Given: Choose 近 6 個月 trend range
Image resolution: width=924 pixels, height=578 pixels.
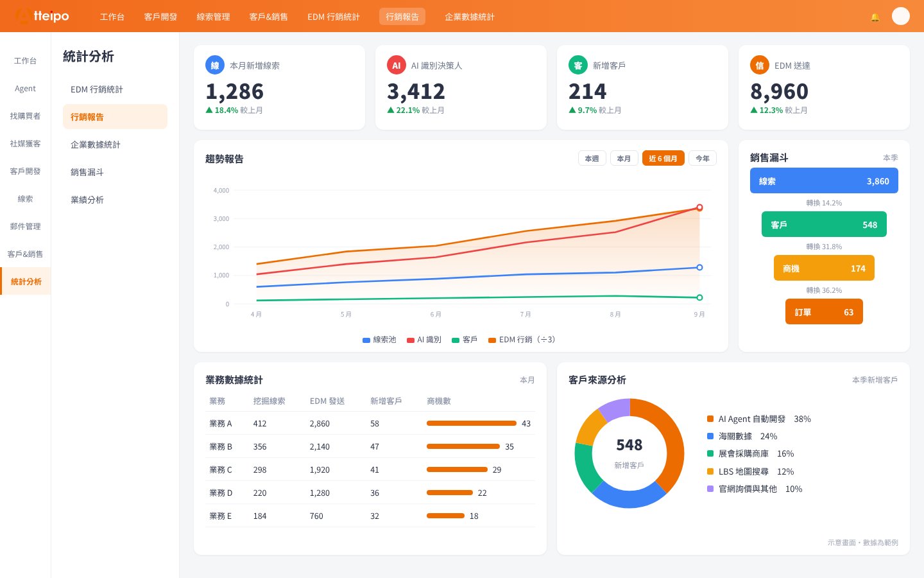Looking at the screenshot, I should (x=663, y=159).
